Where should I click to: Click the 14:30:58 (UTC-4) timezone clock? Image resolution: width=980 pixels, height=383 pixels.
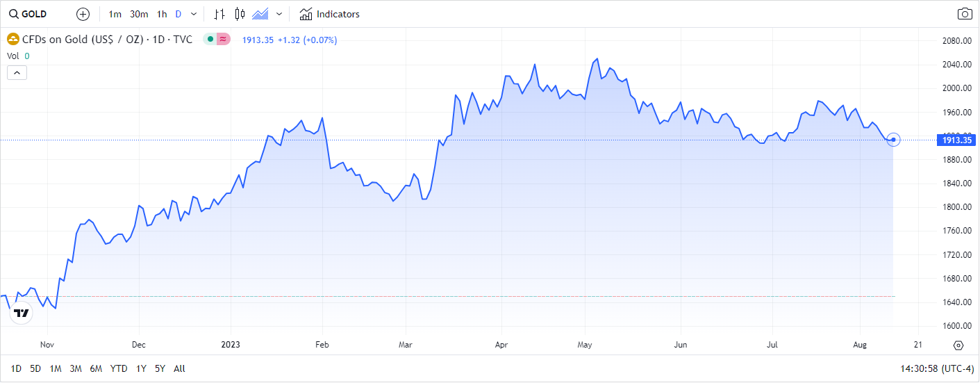(937, 369)
